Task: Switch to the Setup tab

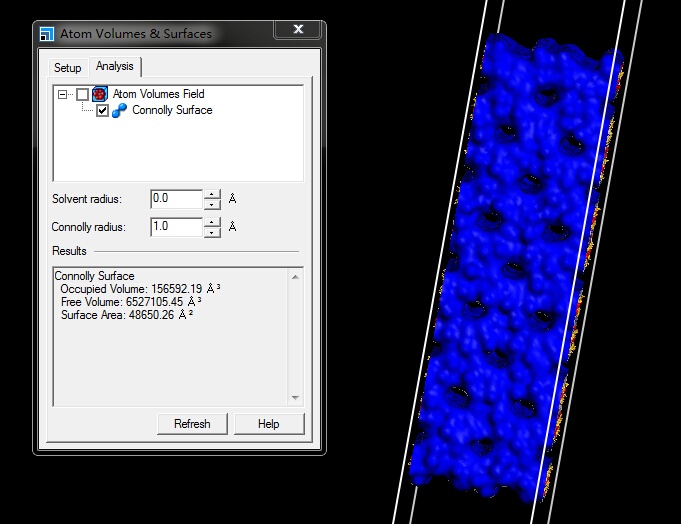Action: pos(67,68)
